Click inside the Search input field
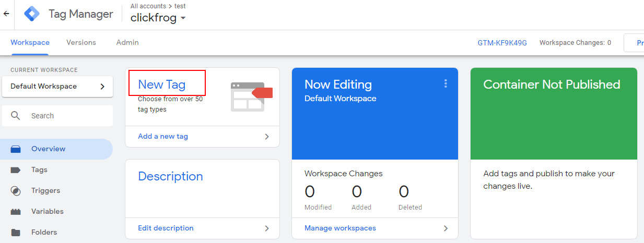This screenshot has height=243, width=644. 68,116
